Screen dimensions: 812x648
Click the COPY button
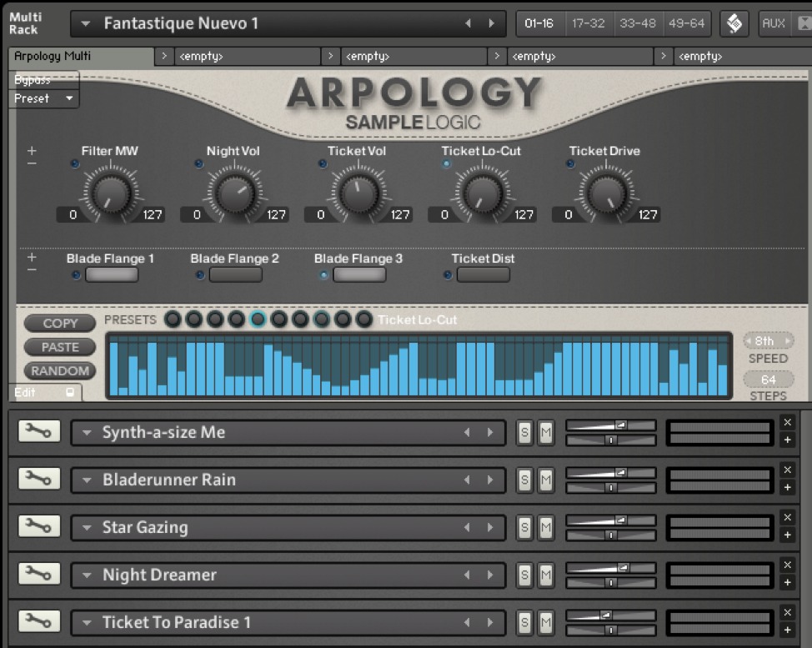(x=60, y=324)
